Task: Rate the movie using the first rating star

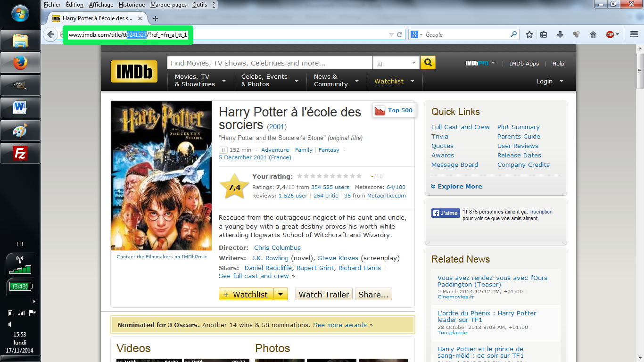Action: point(299,176)
